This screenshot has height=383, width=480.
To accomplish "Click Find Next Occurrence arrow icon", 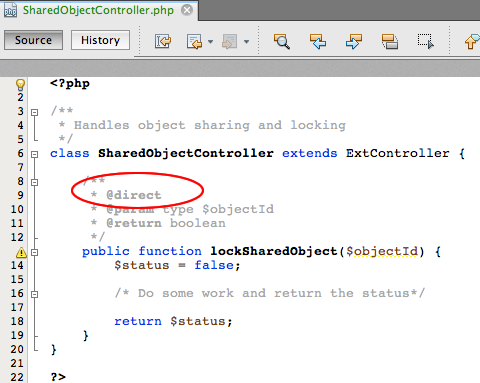I will point(354,41).
